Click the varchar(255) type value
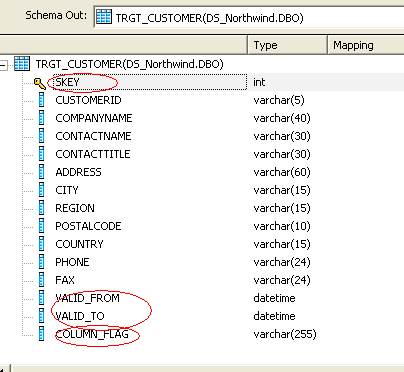The width and height of the screenshot is (404, 372). click(285, 334)
